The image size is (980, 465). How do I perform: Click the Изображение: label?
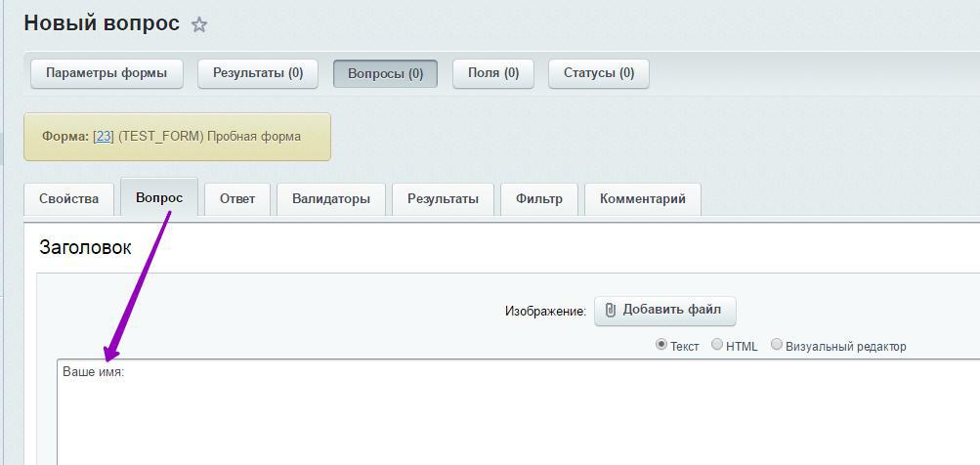pyautogui.click(x=545, y=312)
